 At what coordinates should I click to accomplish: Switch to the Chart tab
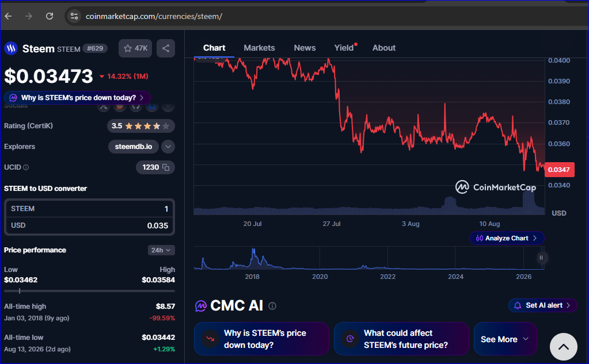coord(214,48)
